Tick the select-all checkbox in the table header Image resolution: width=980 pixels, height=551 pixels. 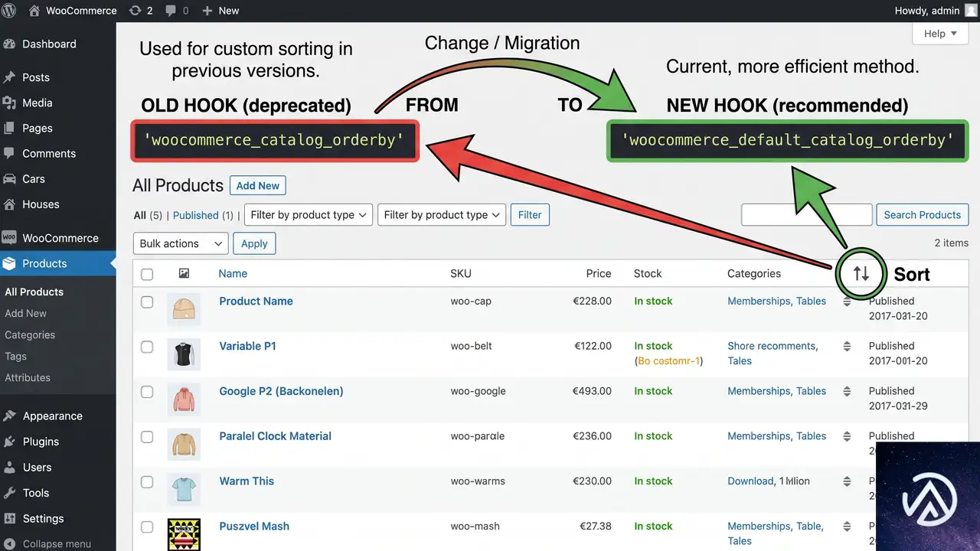pyautogui.click(x=147, y=274)
